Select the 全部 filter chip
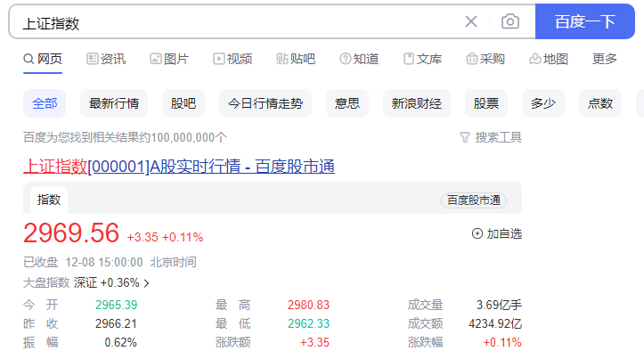This screenshot has width=644, height=359. click(45, 103)
